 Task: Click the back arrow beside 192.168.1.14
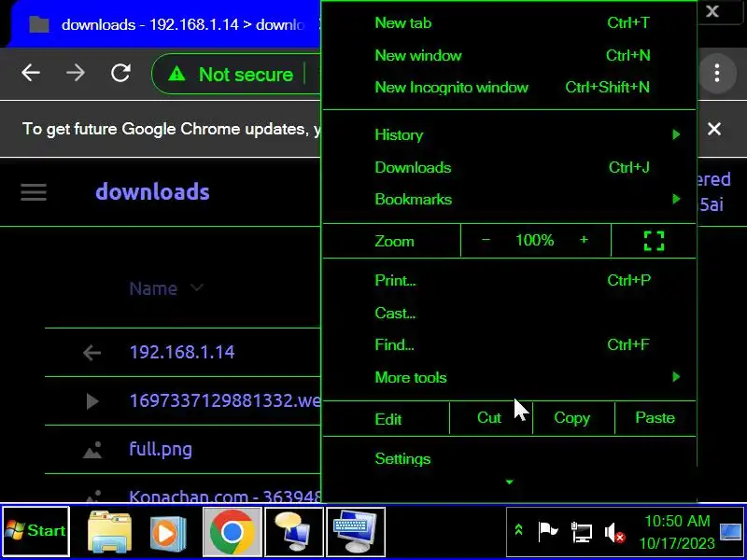(92, 353)
